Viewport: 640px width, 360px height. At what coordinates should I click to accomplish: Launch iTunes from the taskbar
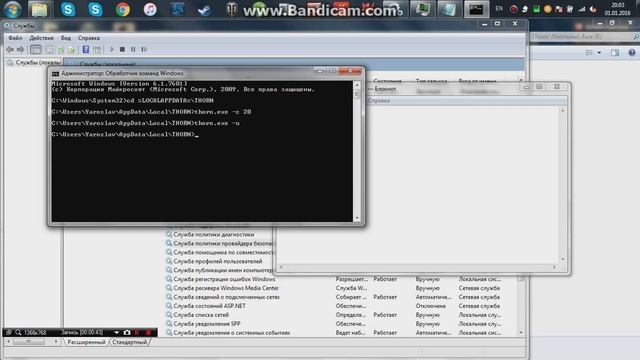pyautogui.click(x=150, y=9)
